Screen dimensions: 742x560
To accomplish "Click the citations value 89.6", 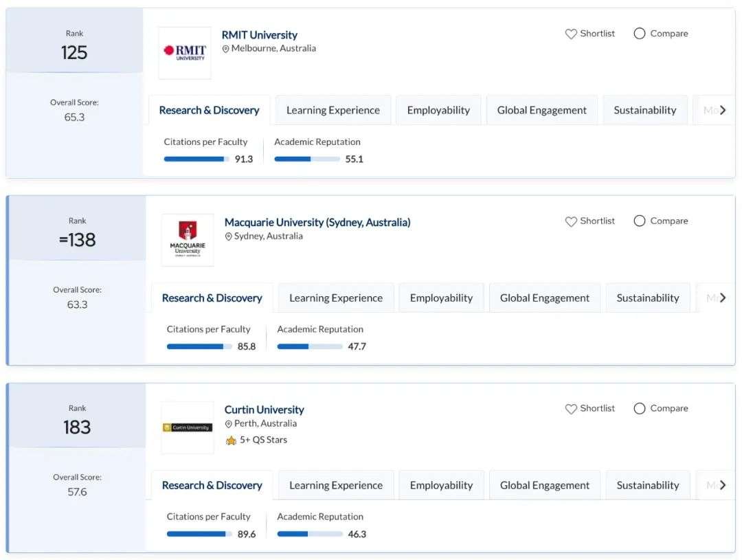I will coord(247,535).
